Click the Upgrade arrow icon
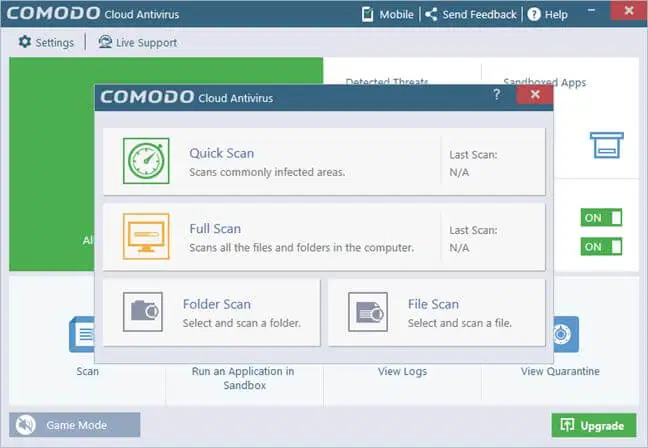The width and height of the screenshot is (648, 448). pyautogui.click(x=567, y=425)
